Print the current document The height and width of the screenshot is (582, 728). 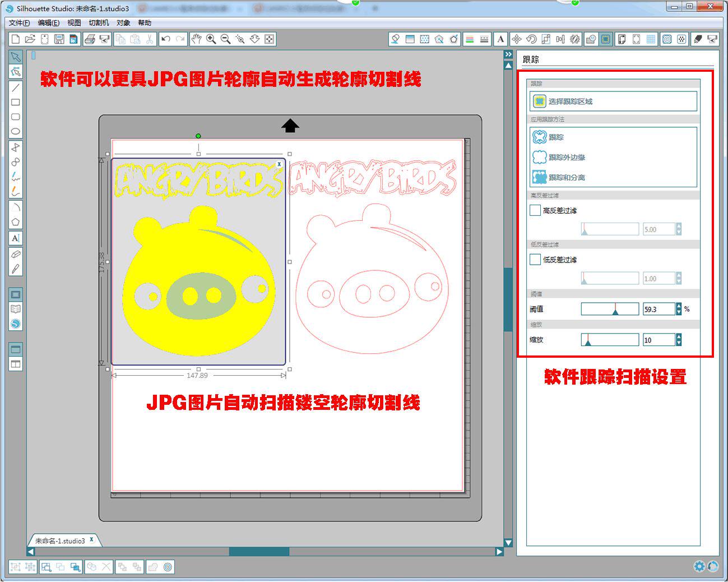90,39
